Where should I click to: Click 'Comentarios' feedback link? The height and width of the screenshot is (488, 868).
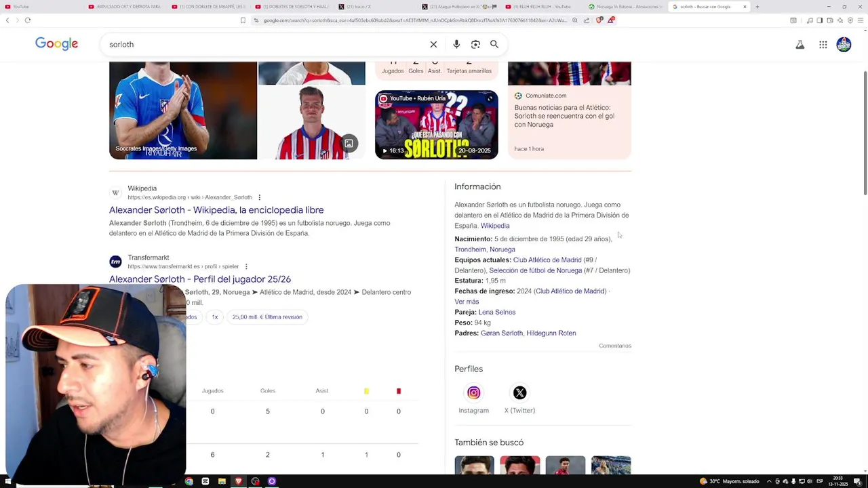tap(615, 346)
